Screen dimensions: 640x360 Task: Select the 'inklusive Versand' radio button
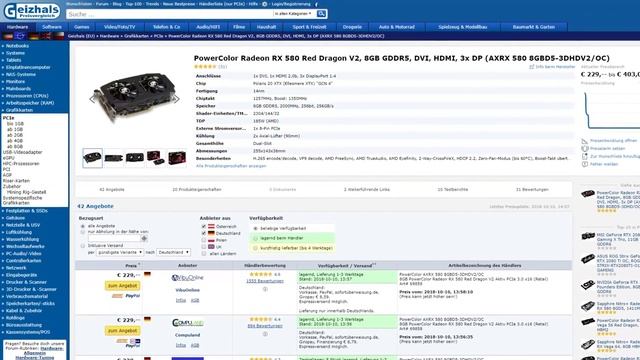click(83, 246)
